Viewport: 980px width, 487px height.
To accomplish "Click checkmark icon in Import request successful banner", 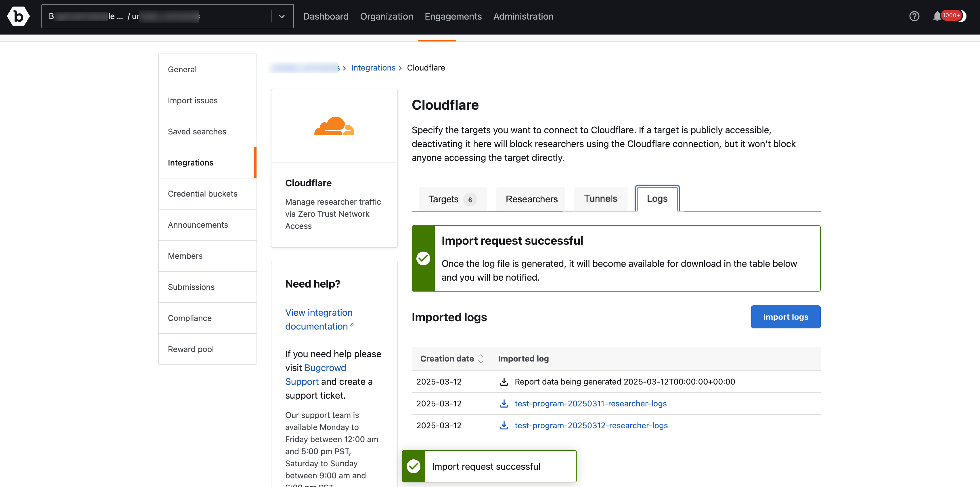I will click(x=423, y=258).
